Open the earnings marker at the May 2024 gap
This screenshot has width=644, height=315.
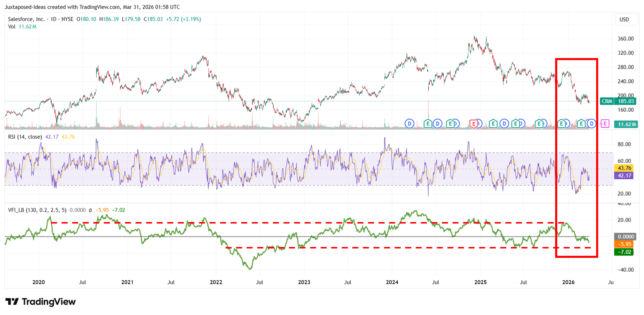(428, 124)
